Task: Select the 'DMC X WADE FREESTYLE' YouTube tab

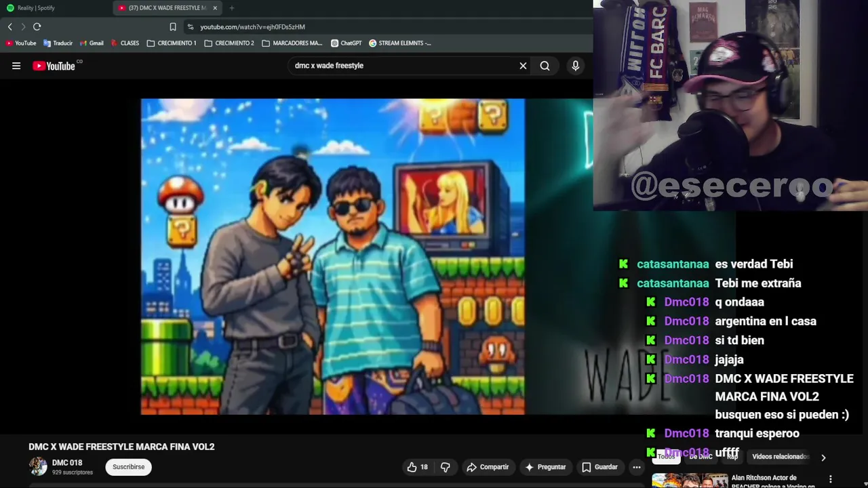Action: pos(166,7)
